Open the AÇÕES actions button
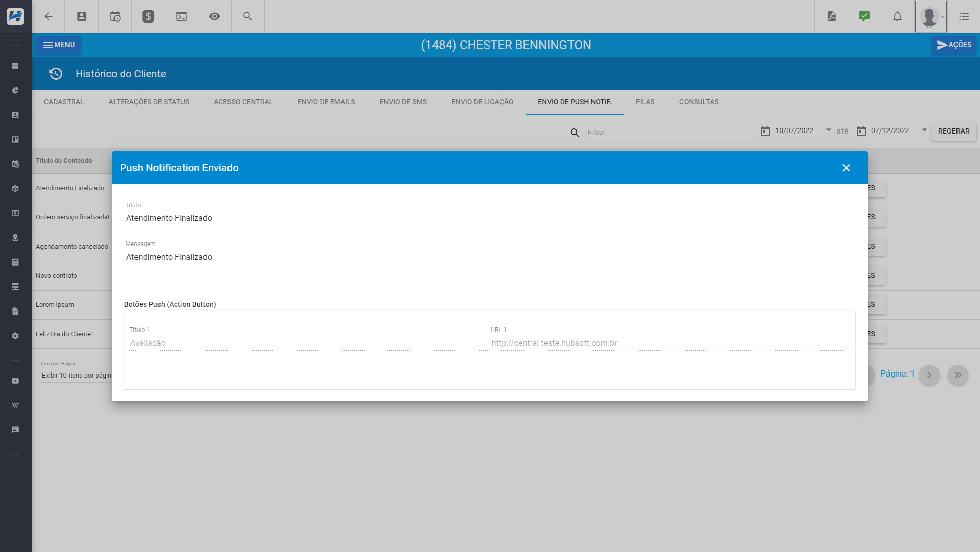Screen dimensions: 980x552 [953, 45]
